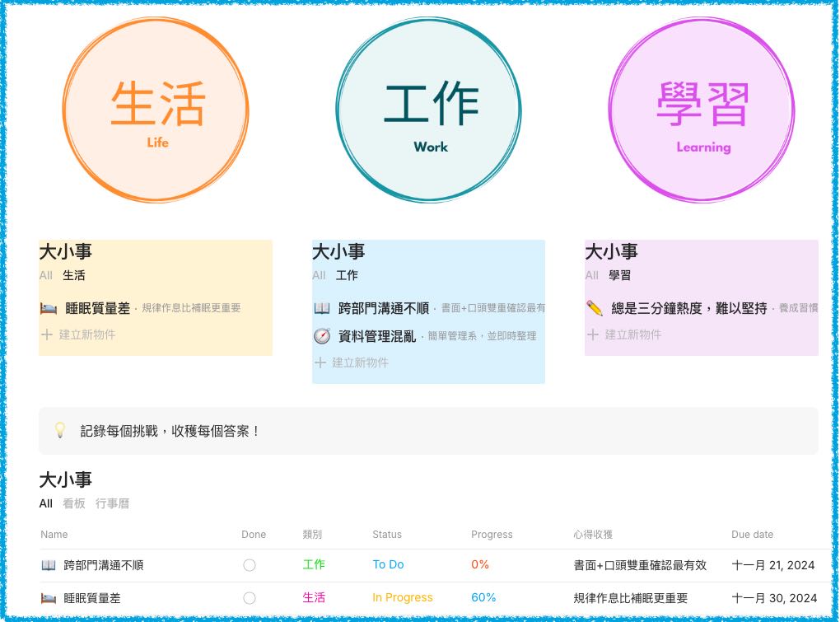The height and width of the screenshot is (622, 840).
Task: Click the plus icon under the Learning panel
Action: pyautogui.click(x=593, y=334)
